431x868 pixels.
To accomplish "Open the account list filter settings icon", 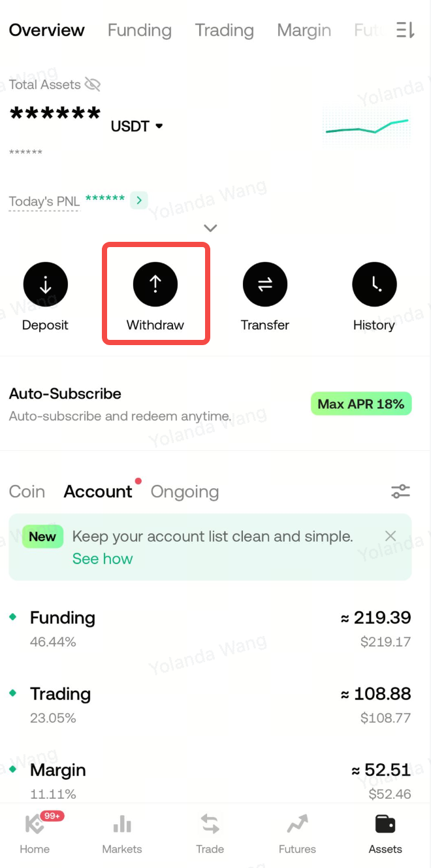I will point(400,492).
